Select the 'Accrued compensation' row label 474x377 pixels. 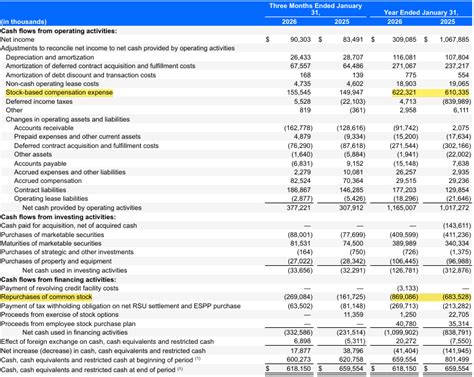(x=48, y=181)
